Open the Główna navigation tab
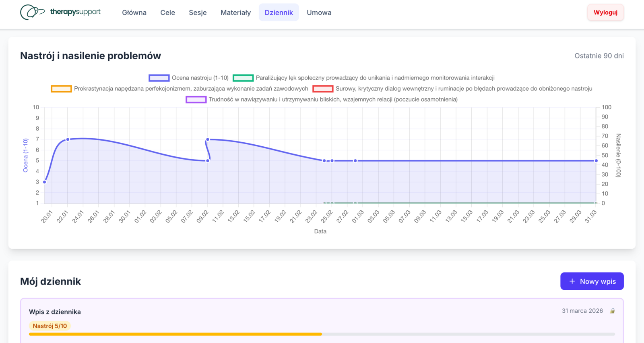This screenshot has height=343, width=644. tap(134, 12)
